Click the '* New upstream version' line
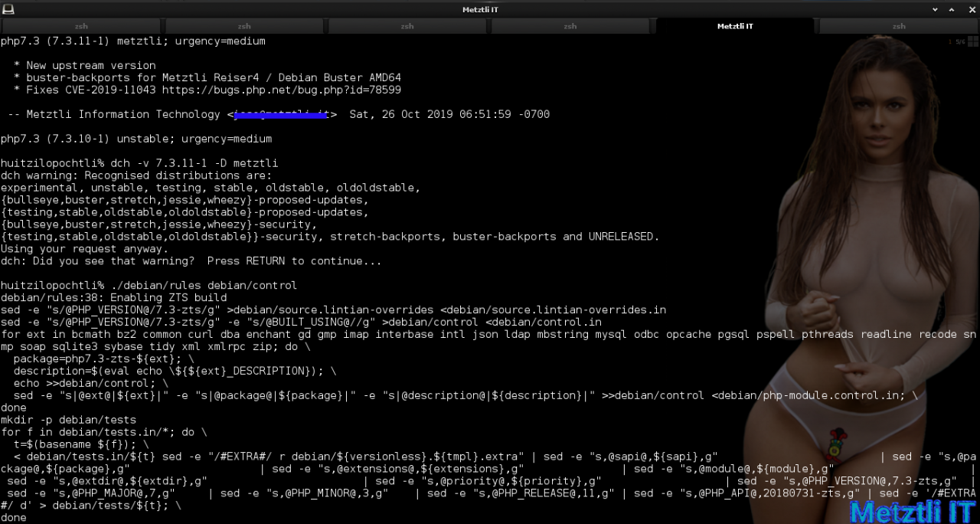The height and width of the screenshot is (524, 980). 84,66
